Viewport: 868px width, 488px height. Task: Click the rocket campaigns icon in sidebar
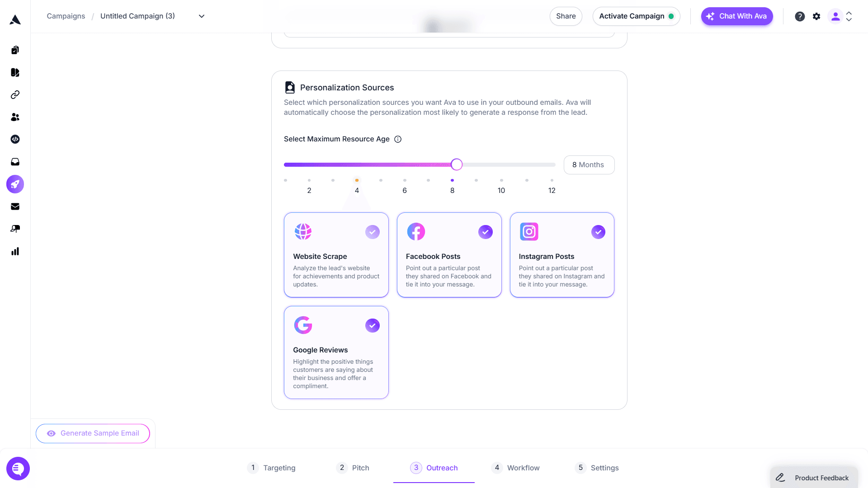click(15, 184)
